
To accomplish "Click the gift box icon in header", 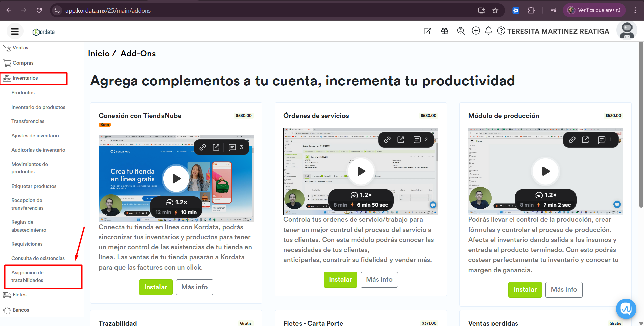I will (445, 31).
